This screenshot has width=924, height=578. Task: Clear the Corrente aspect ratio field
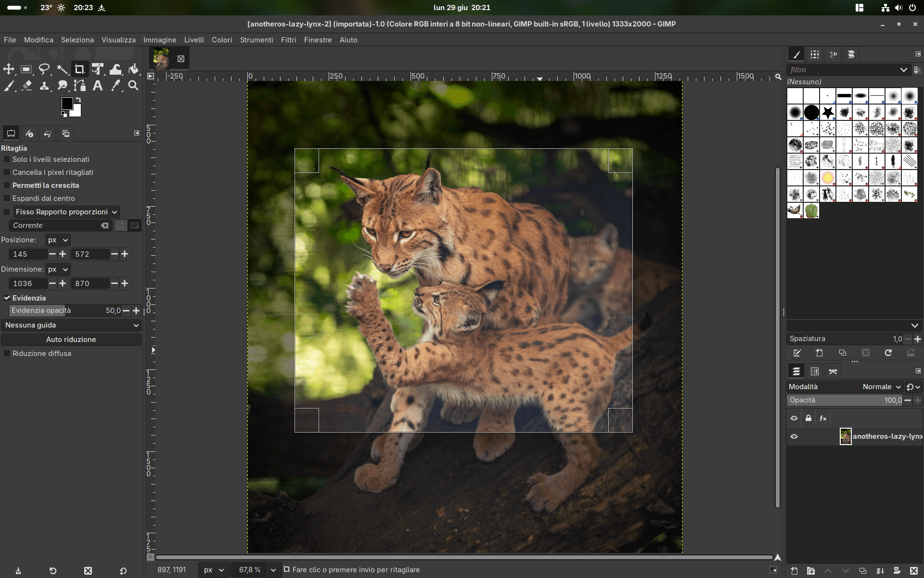pos(104,225)
